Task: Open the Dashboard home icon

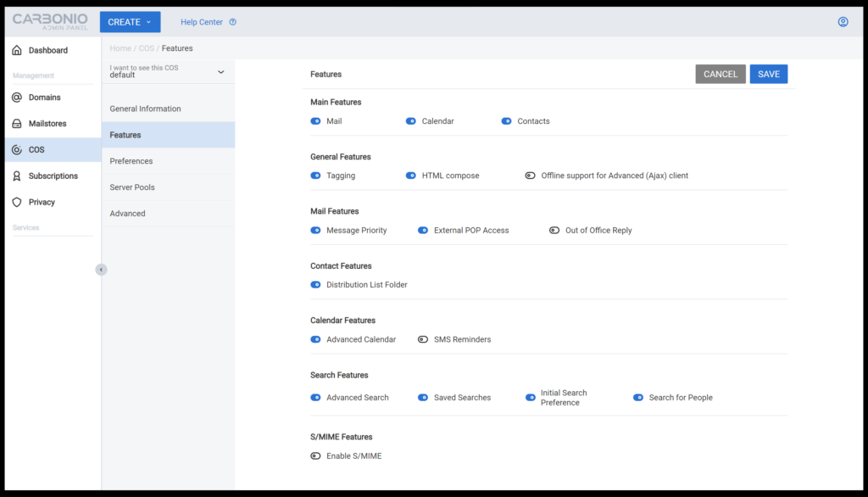Action: point(17,50)
